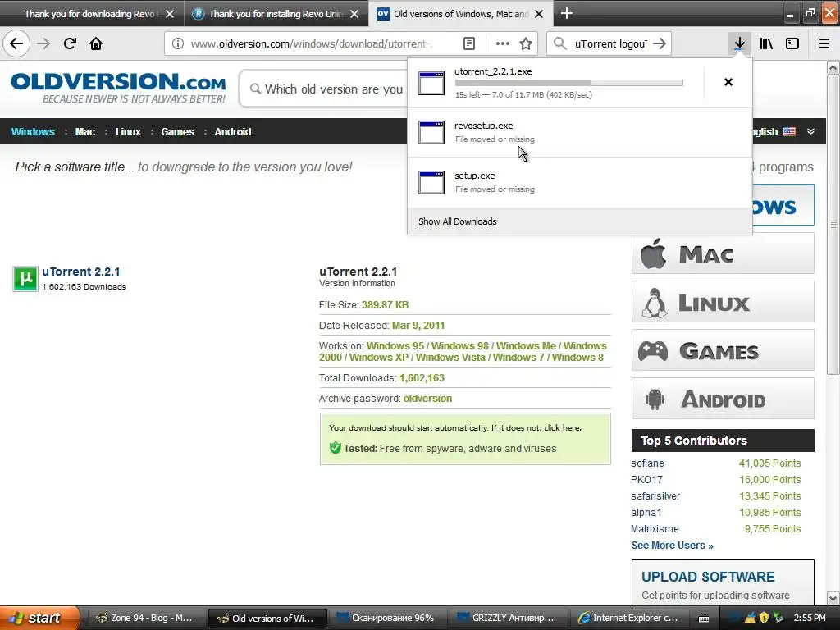This screenshot has width=840, height=630.
Task: Click the download progress bar for utorrent
Action: 569,83
